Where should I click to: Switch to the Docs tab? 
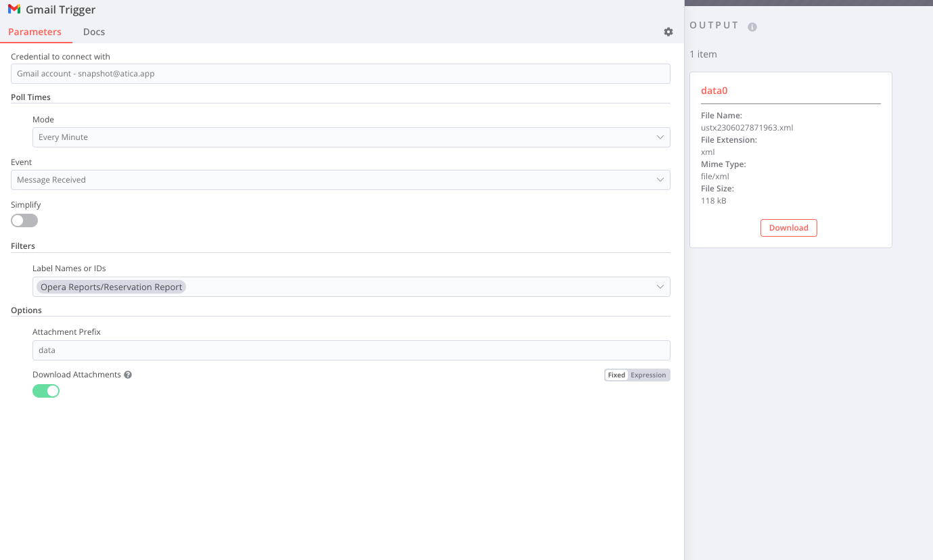94,32
